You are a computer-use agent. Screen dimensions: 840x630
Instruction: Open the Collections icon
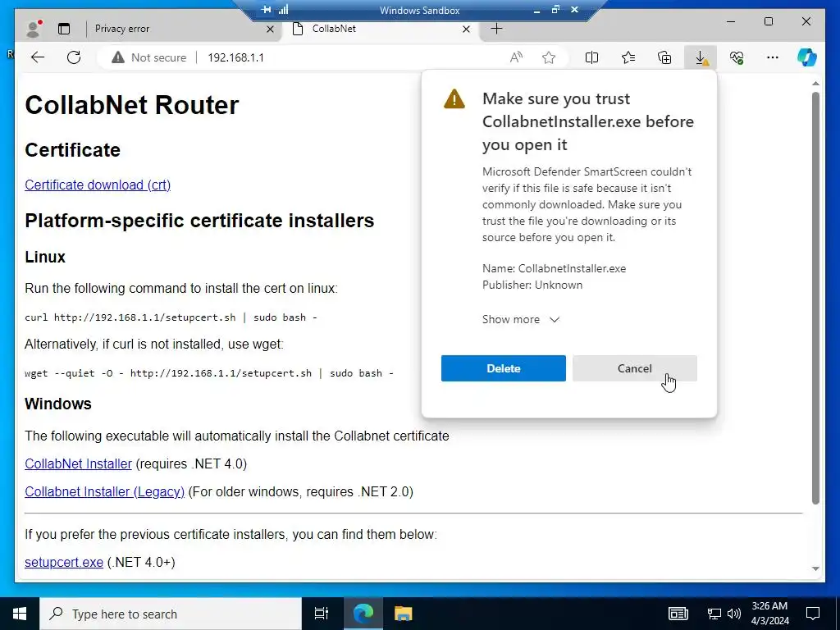tap(664, 57)
